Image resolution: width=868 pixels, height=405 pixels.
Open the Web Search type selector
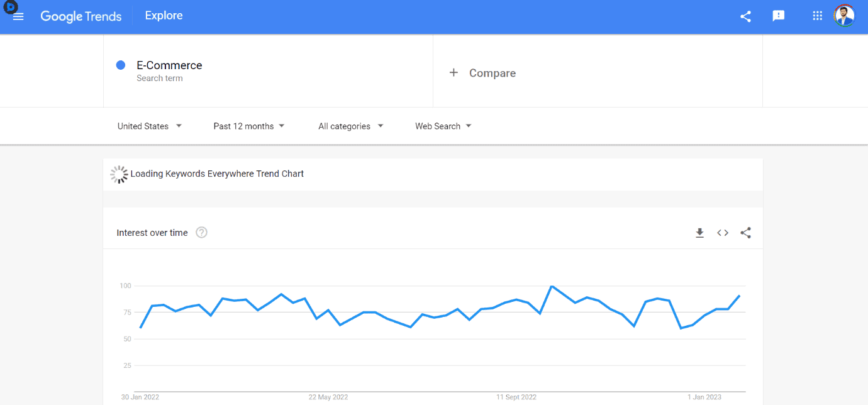point(442,126)
